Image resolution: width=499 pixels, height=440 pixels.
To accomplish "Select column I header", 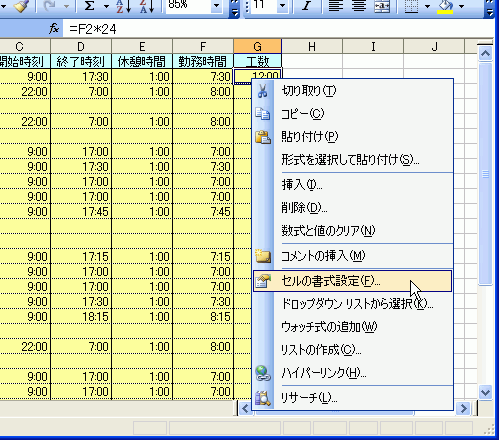I will point(373,46).
